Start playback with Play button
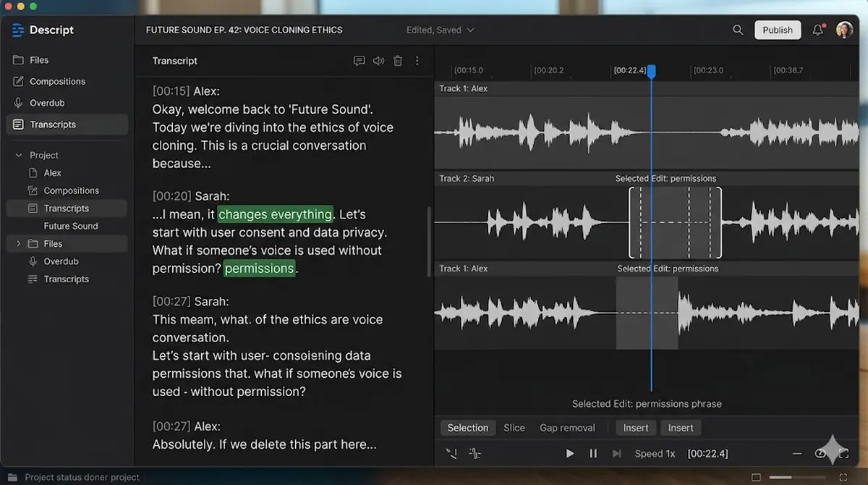 click(570, 454)
